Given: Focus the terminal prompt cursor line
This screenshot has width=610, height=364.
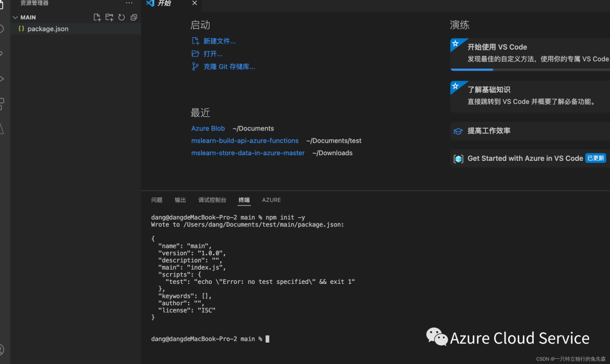Looking at the screenshot, I should point(210,339).
